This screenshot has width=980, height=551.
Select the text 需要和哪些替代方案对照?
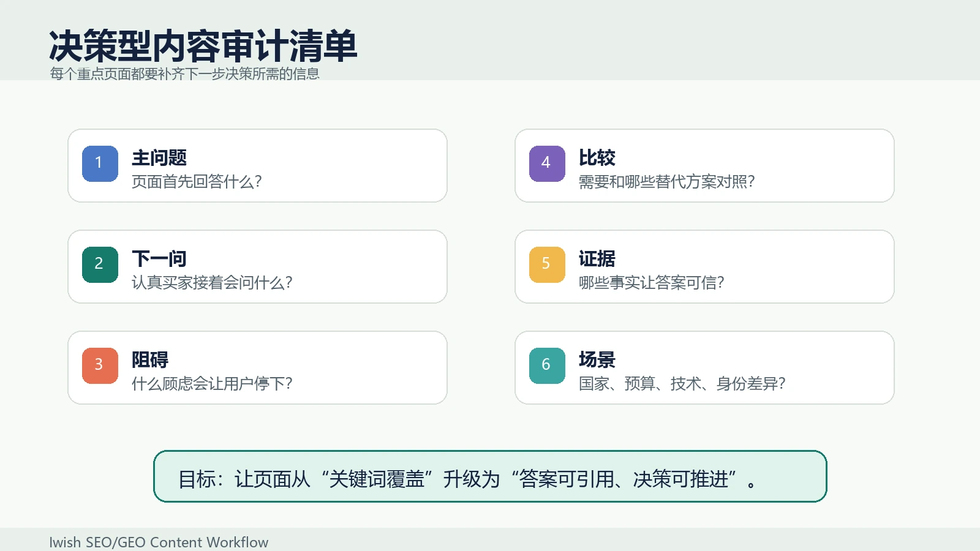(x=666, y=182)
